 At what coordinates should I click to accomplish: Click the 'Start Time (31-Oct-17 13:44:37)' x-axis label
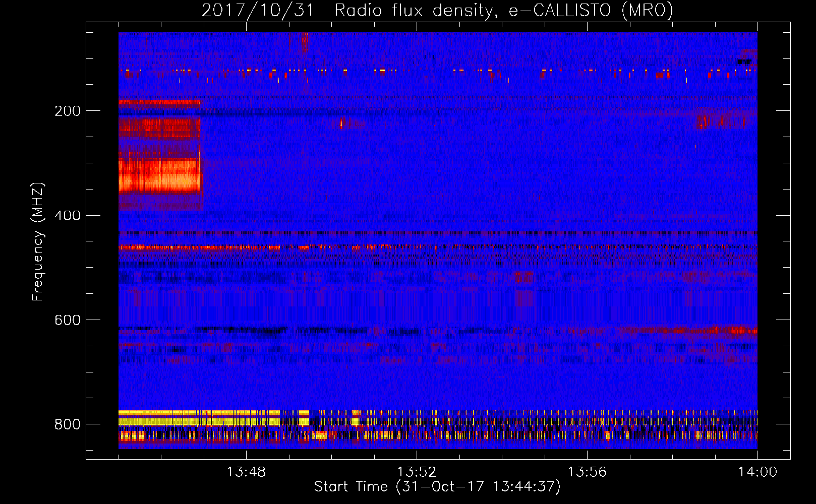coord(437,487)
